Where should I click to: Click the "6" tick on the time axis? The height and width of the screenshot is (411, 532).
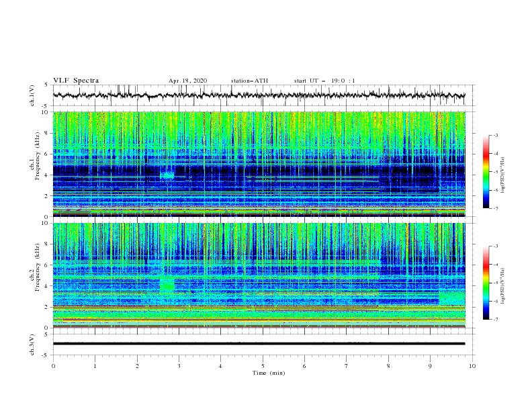click(x=304, y=366)
